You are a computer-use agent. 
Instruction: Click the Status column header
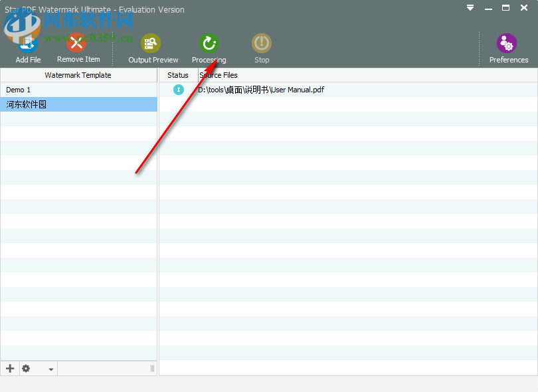pos(179,75)
